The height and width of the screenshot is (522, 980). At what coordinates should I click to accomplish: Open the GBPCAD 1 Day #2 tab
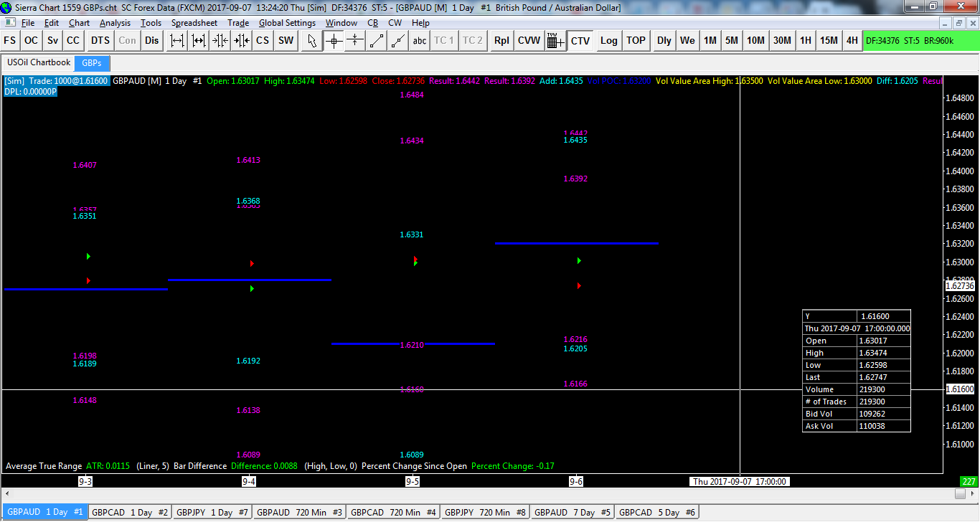131,513
